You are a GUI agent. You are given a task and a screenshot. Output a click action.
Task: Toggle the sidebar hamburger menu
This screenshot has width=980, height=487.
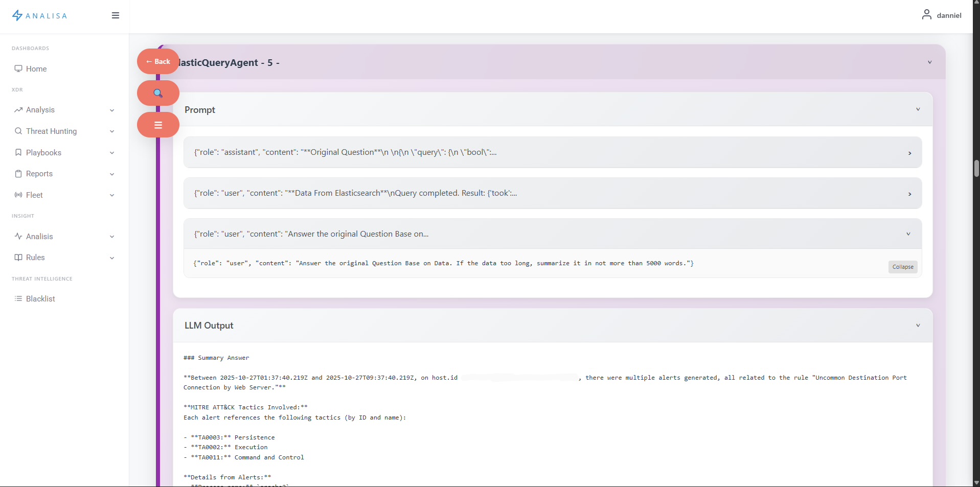(116, 15)
